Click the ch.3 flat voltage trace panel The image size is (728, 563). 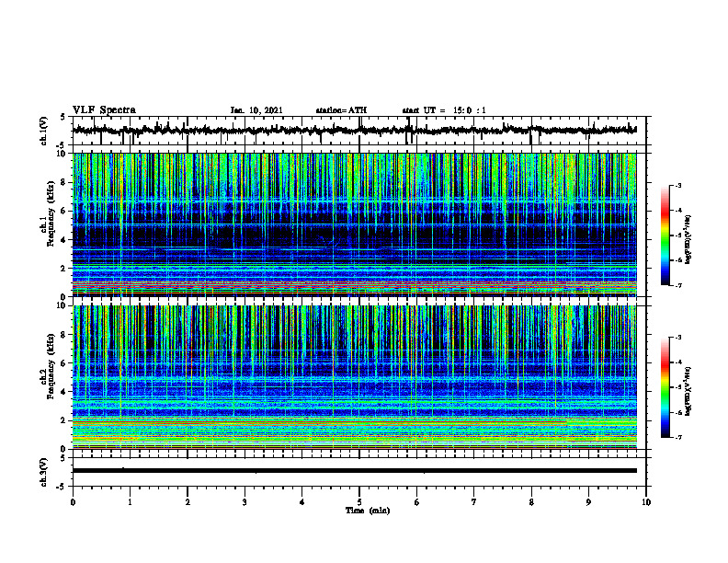(x=359, y=472)
